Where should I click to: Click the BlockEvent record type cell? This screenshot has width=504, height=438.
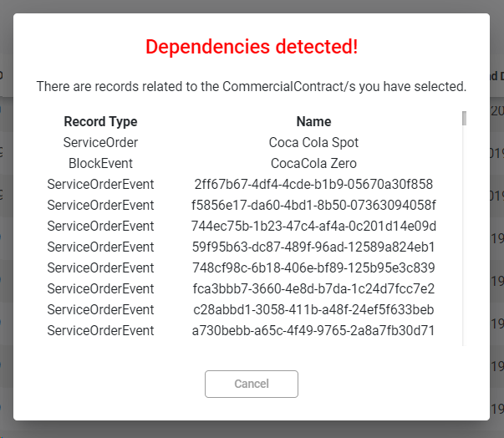pos(100,163)
